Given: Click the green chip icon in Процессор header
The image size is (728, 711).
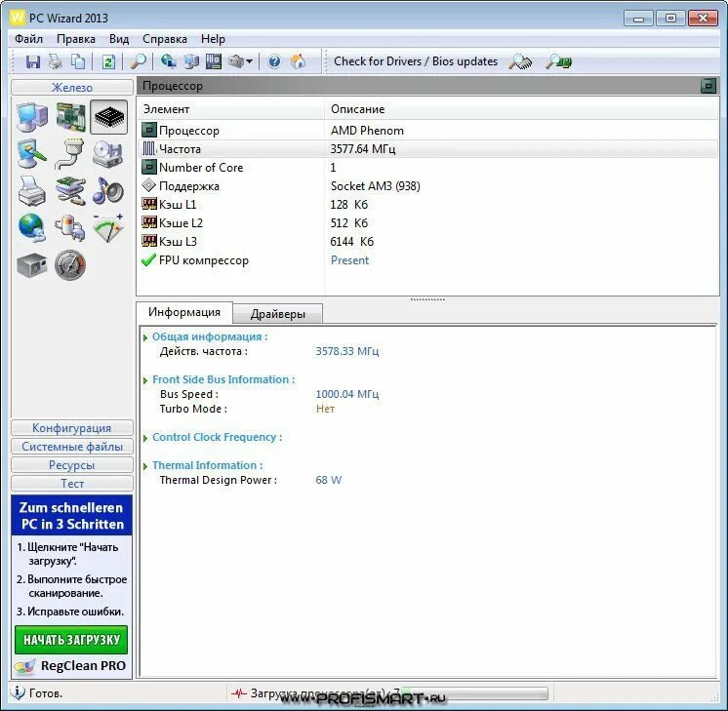Looking at the screenshot, I should [708, 86].
